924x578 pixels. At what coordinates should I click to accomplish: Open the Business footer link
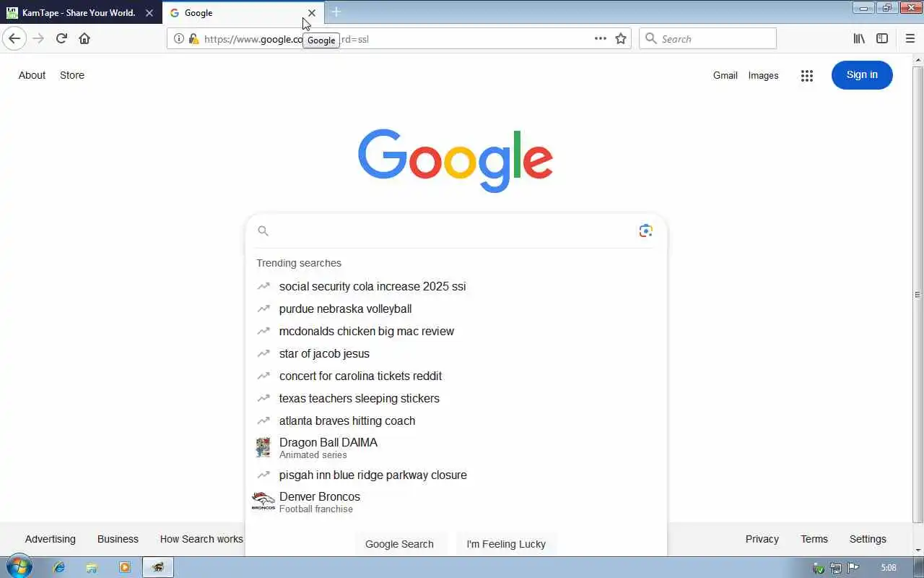pyautogui.click(x=118, y=539)
